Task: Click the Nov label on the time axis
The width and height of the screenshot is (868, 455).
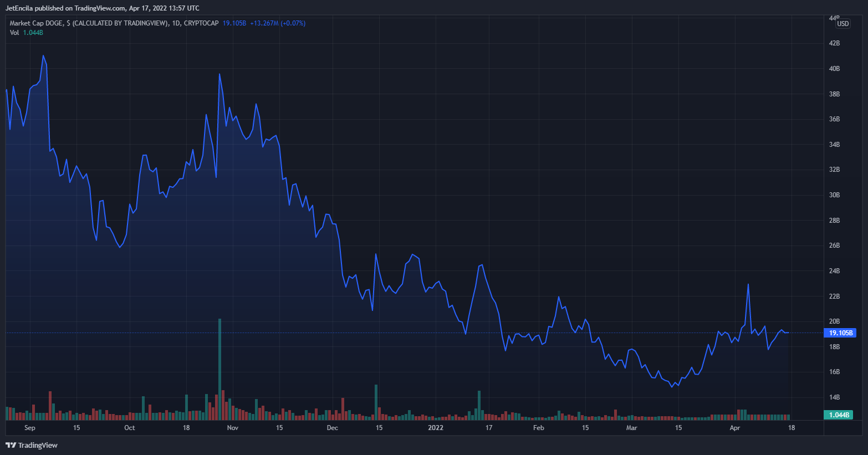Action: [x=233, y=428]
